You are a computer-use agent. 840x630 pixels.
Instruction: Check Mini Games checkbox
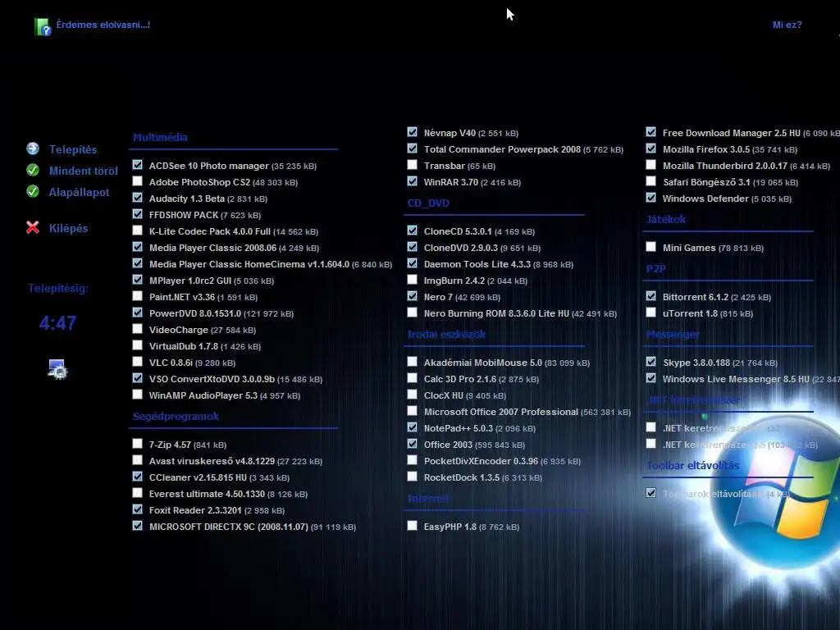(651, 247)
